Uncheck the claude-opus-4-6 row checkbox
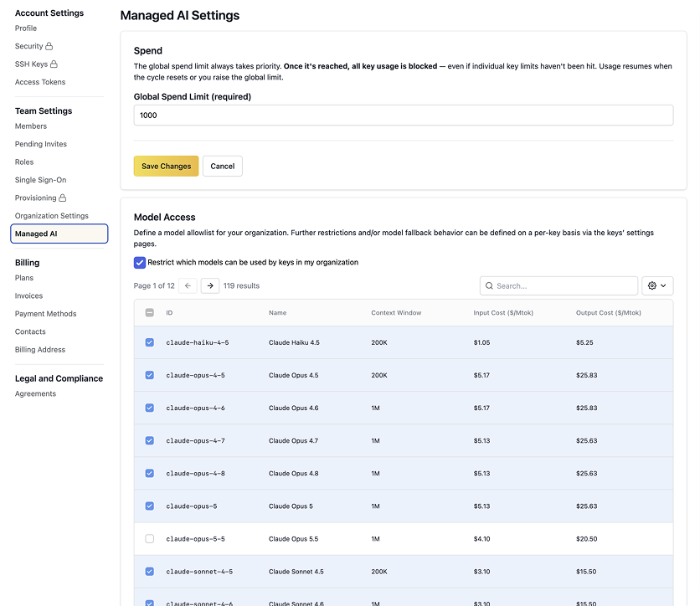Image resolution: width=700 pixels, height=606 pixels. [150, 408]
